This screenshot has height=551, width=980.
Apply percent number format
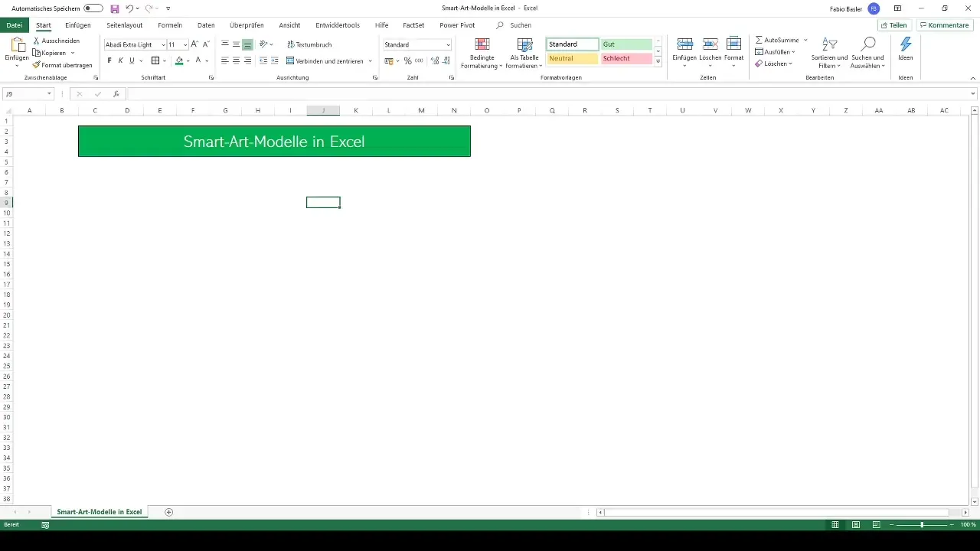click(407, 60)
